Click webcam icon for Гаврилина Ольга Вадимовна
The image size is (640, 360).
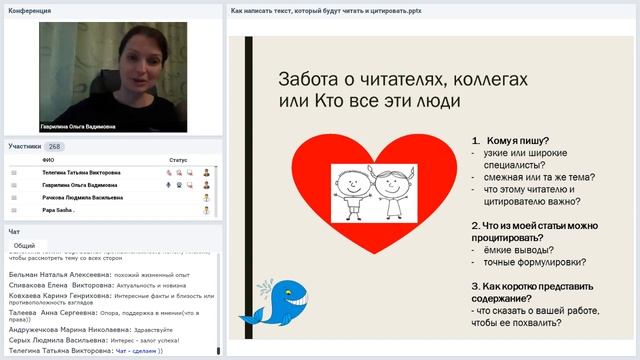[179, 185]
